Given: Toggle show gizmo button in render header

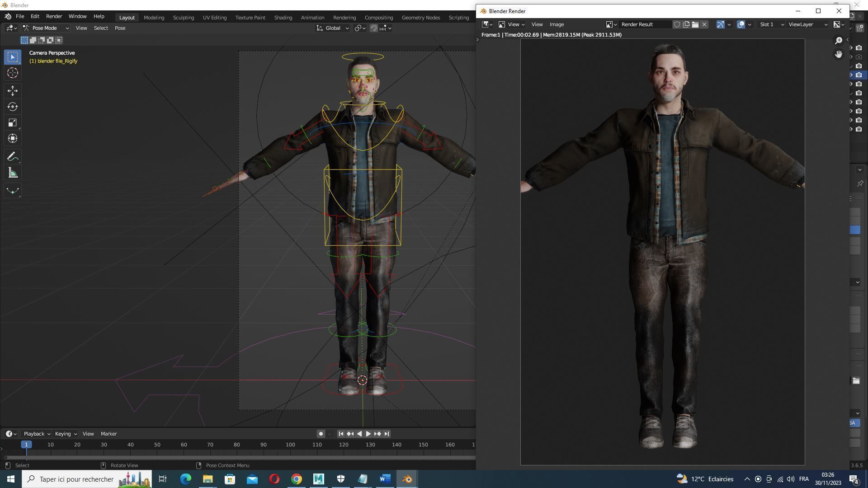Looking at the screenshot, I should (x=720, y=24).
